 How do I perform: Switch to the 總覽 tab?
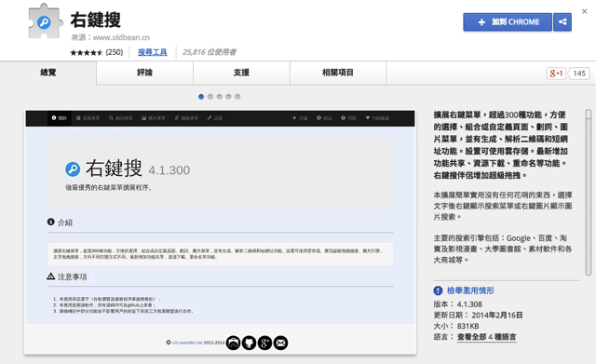pos(48,73)
